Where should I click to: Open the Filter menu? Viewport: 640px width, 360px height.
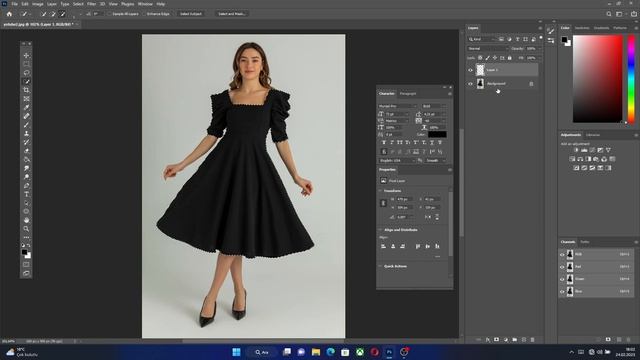click(x=91, y=4)
